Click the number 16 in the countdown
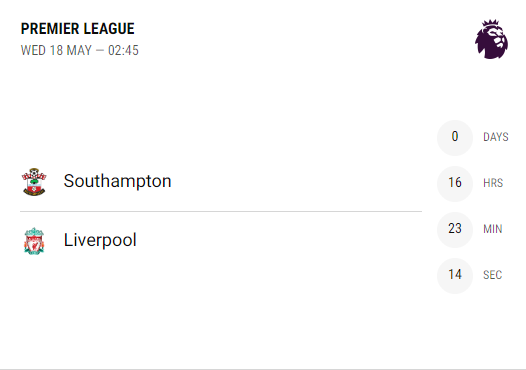This screenshot has height=370, width=526. (455, 182)
